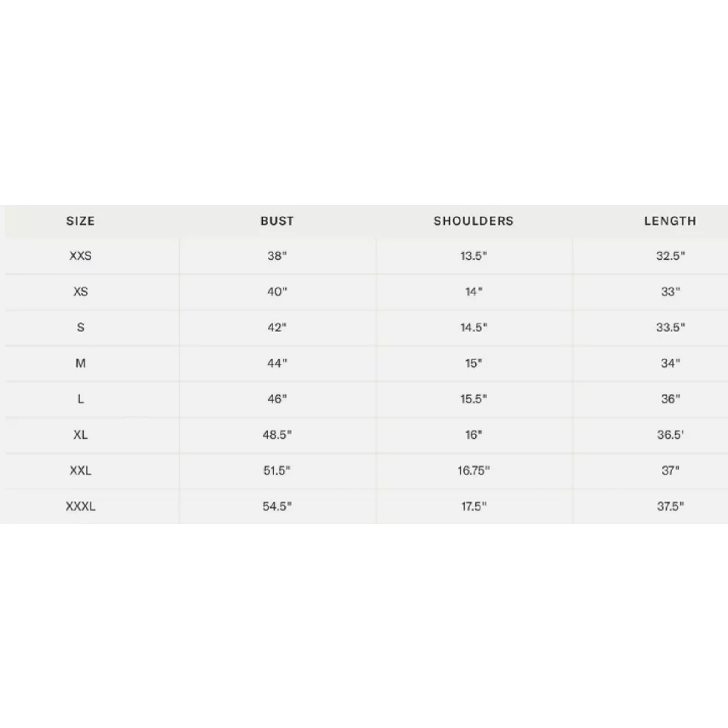The height and width of the screenshot is (728, 728).
Task: Select the L size row label
Action: point(81,399)
